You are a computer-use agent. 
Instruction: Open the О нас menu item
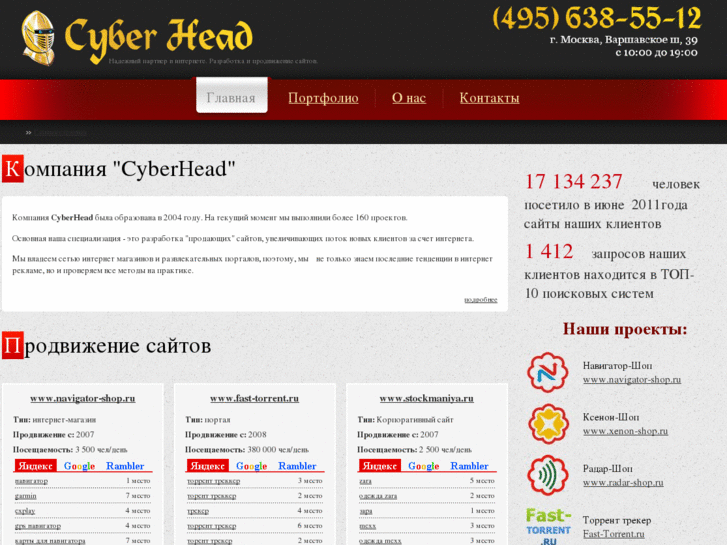click(x=408, y=98)
